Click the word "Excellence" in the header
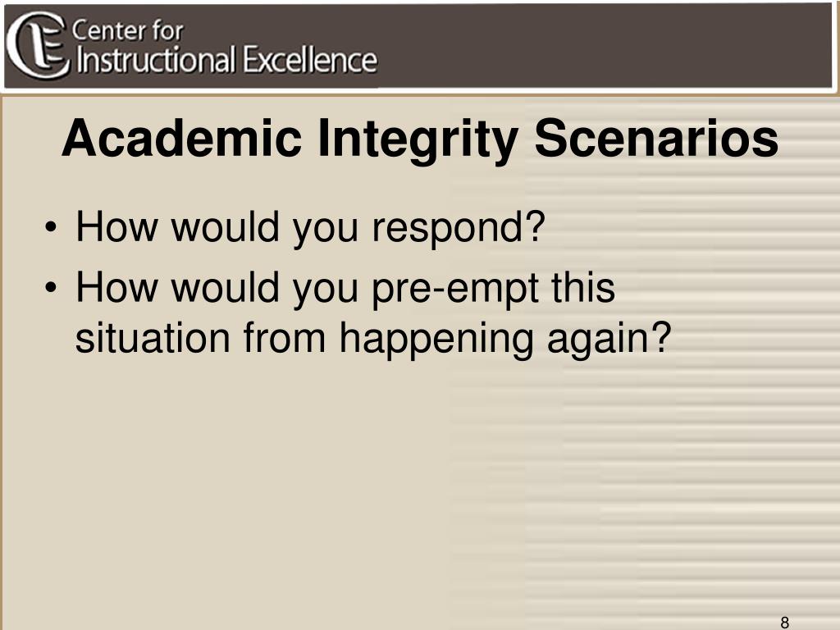Viewport: 840px width, 630px height. pyautogui.click(x=309, y=59)
